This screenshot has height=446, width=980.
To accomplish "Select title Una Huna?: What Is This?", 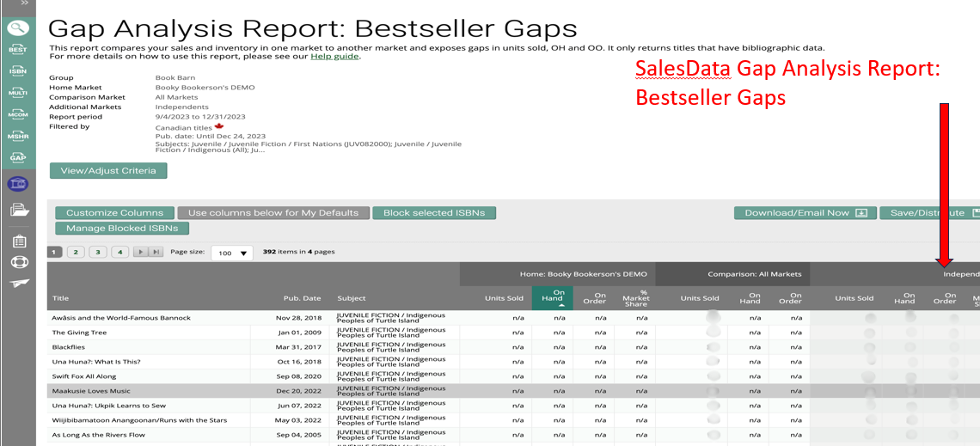I will coord(97,362).
